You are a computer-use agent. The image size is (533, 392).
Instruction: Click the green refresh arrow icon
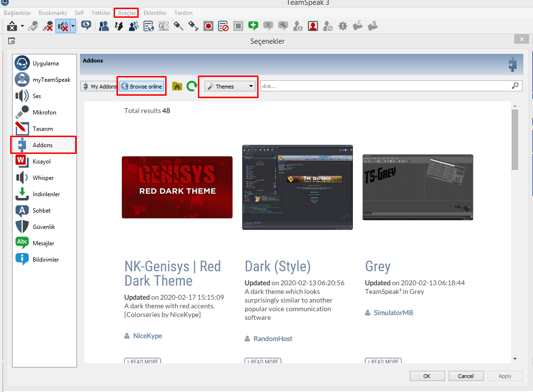192,86
